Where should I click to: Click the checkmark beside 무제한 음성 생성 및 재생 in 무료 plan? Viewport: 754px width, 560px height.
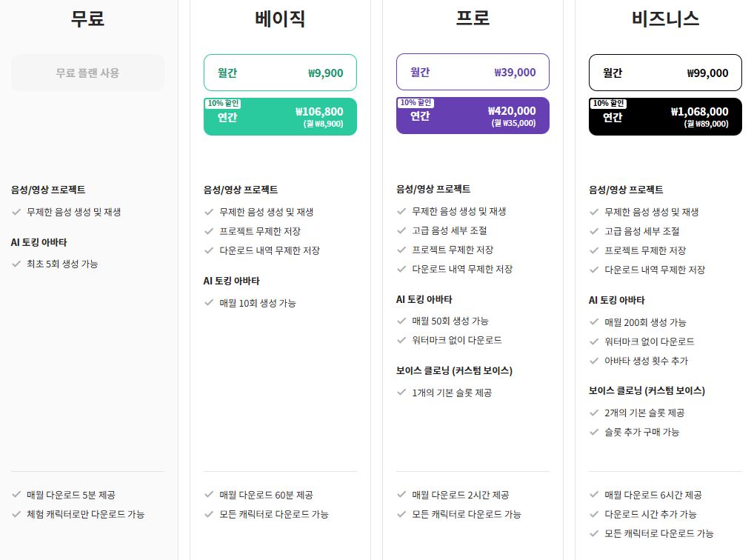pyautogui.click(x=16, y=212)
